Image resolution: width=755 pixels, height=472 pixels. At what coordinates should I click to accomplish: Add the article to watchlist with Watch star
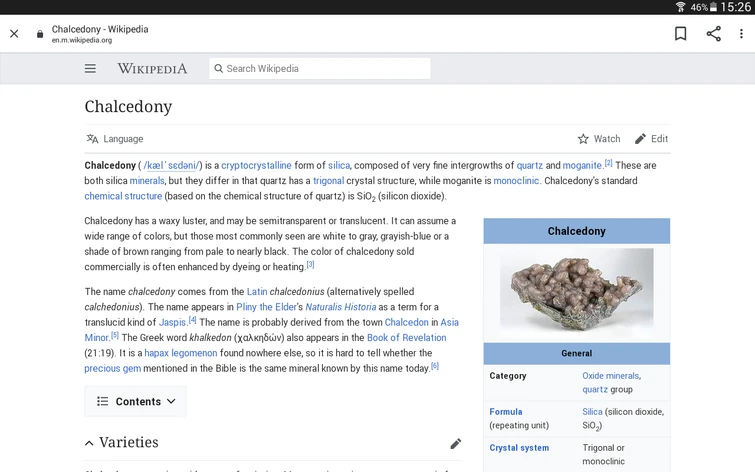click(599, 139)
